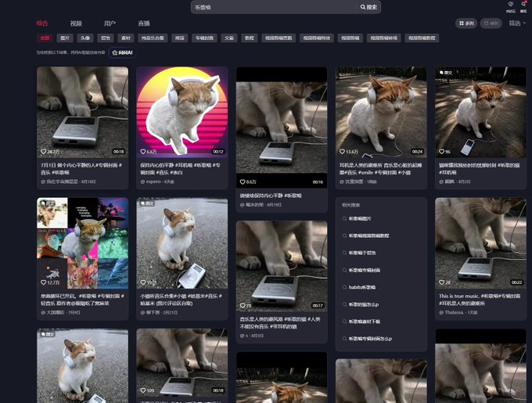Open the post titled 音乐是人类的避风港

(x=280, y=323)
